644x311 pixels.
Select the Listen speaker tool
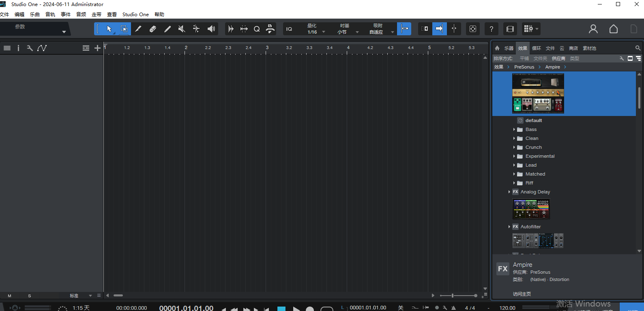click(211, 29)
